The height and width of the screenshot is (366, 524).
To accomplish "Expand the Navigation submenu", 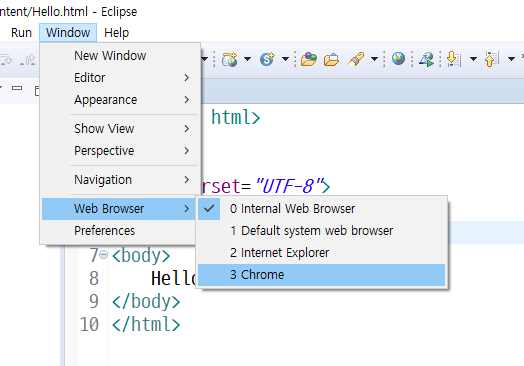I will pos(120,180).
